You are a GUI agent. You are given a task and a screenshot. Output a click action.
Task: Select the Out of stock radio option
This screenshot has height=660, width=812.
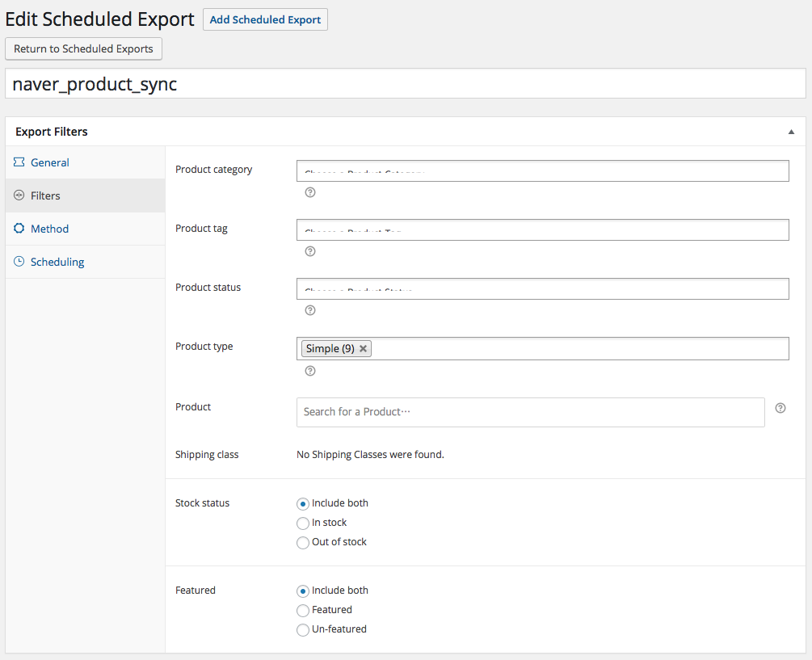303,543
